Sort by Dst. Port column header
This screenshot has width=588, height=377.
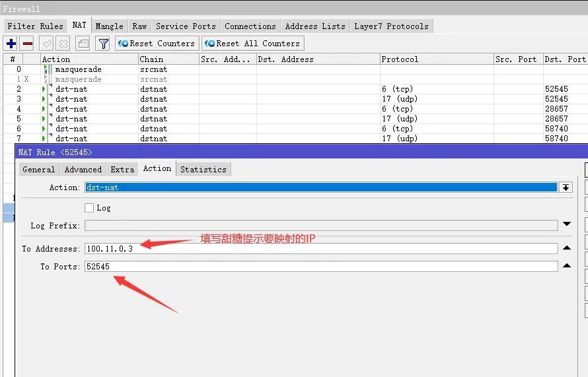click(566, 59)
